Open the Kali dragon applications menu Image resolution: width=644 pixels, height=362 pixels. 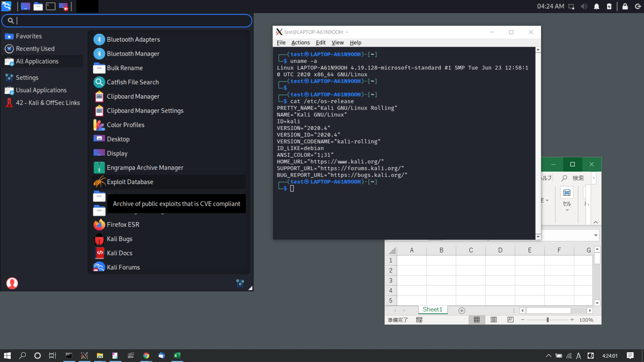point(6,6)
